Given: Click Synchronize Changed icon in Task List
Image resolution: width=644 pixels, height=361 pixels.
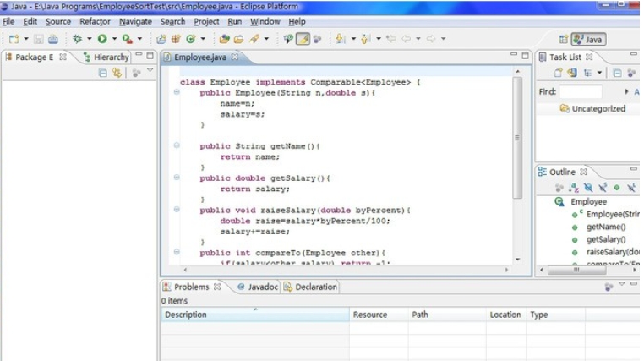Looking at the screenshot, I should pyautogui.click(x=571, y=73).
